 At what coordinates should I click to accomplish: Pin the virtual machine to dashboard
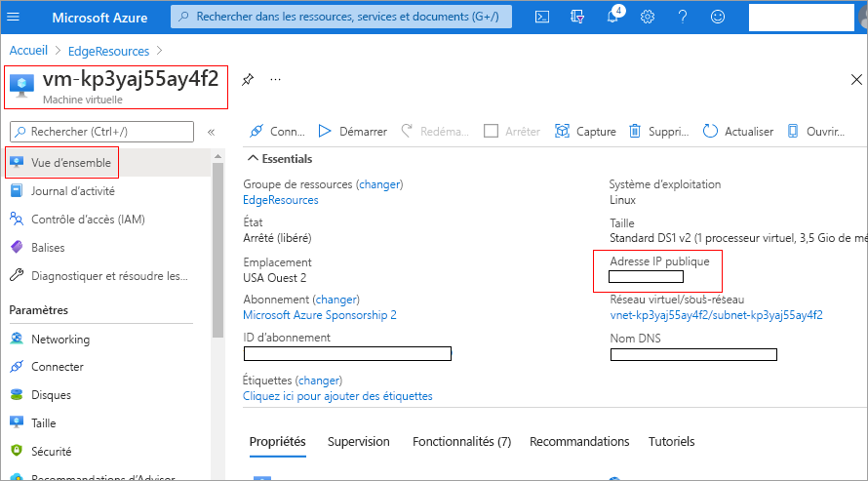click(248, 80)
